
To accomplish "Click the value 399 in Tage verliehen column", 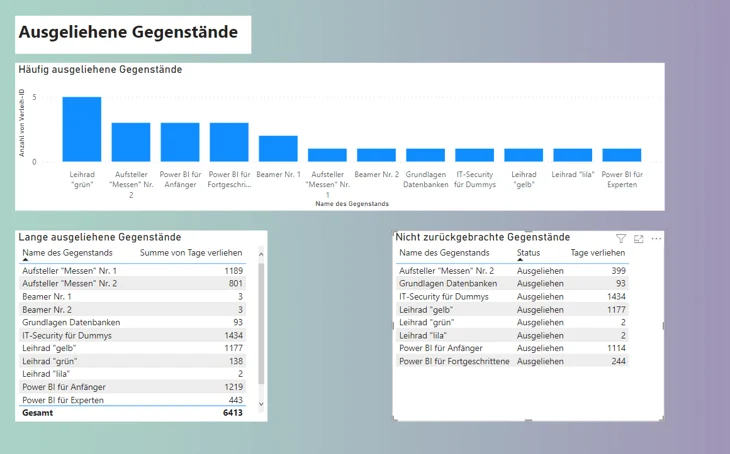I will (x=619, y=271).
